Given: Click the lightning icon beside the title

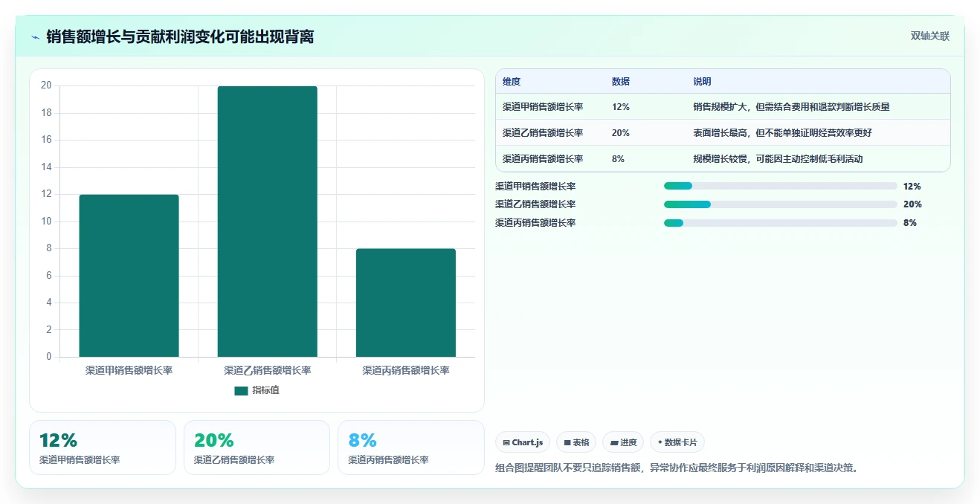Looking at the screenshot, I should point(35,37).
